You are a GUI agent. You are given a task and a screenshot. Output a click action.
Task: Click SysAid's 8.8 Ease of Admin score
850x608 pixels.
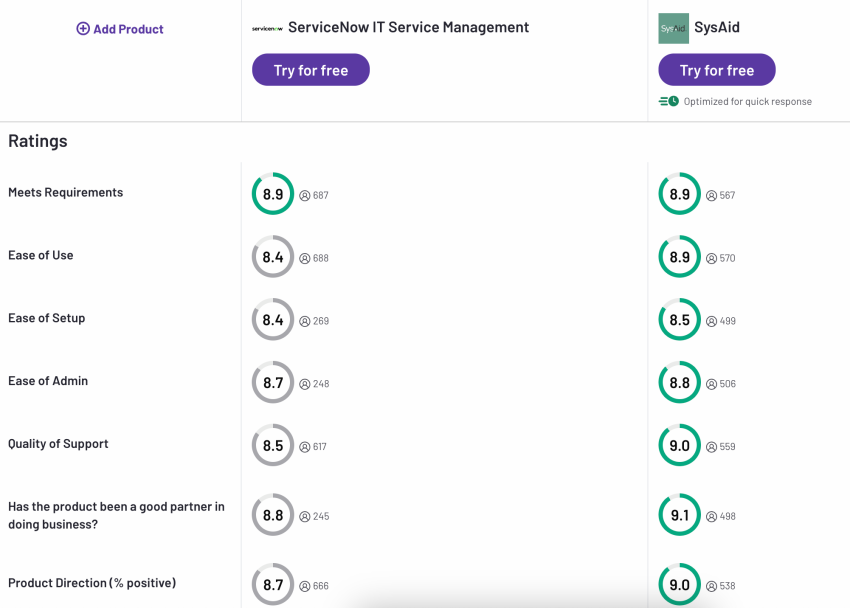pos(679,383)
